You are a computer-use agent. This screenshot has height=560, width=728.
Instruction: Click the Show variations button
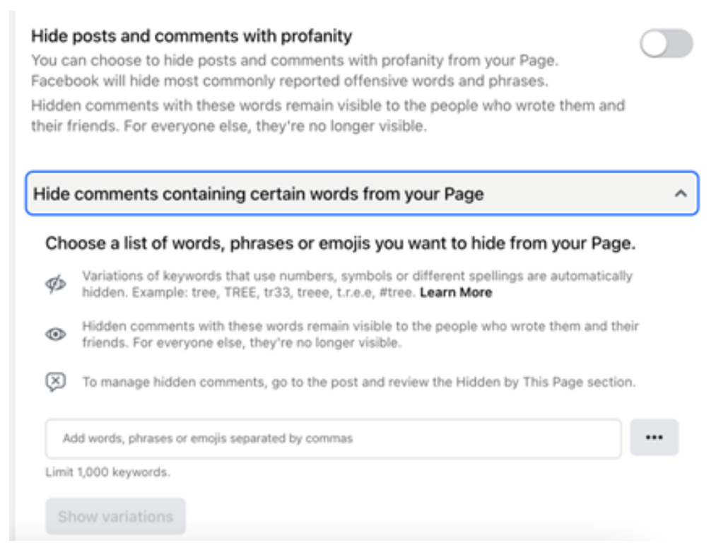coord(116,516)
